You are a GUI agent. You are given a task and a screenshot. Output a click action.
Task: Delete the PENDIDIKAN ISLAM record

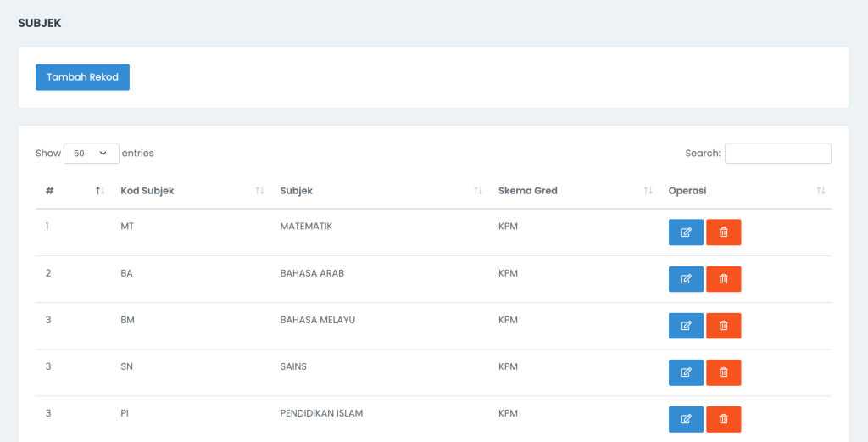click(724, 419)
